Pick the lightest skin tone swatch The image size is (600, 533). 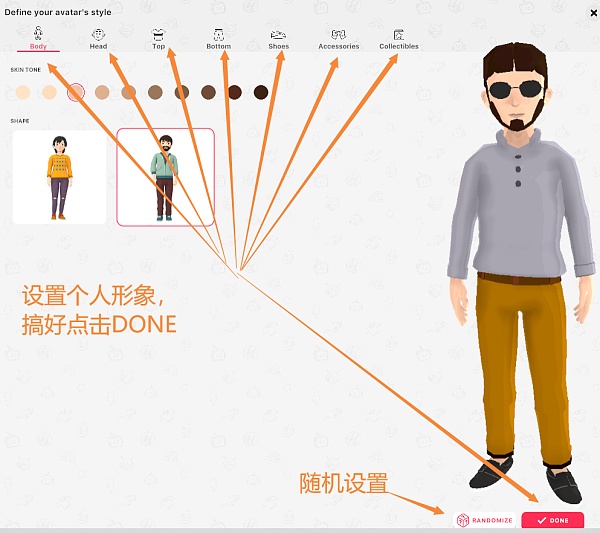[x=23, y=92]
